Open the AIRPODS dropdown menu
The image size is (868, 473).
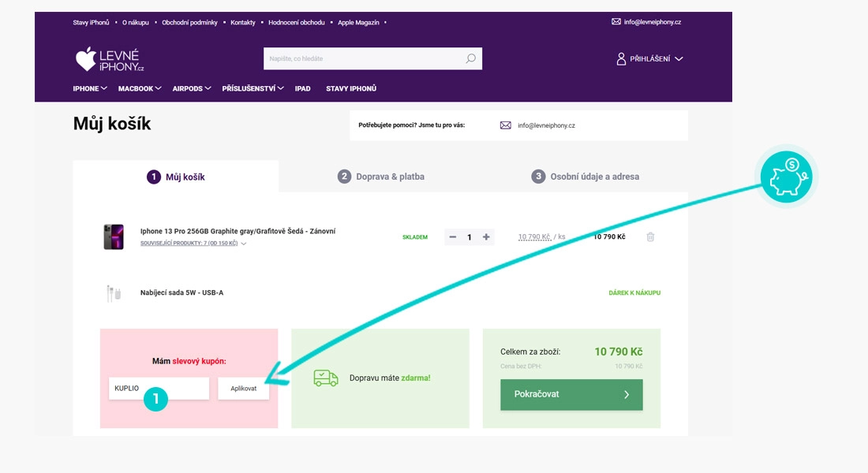(192, 88)
